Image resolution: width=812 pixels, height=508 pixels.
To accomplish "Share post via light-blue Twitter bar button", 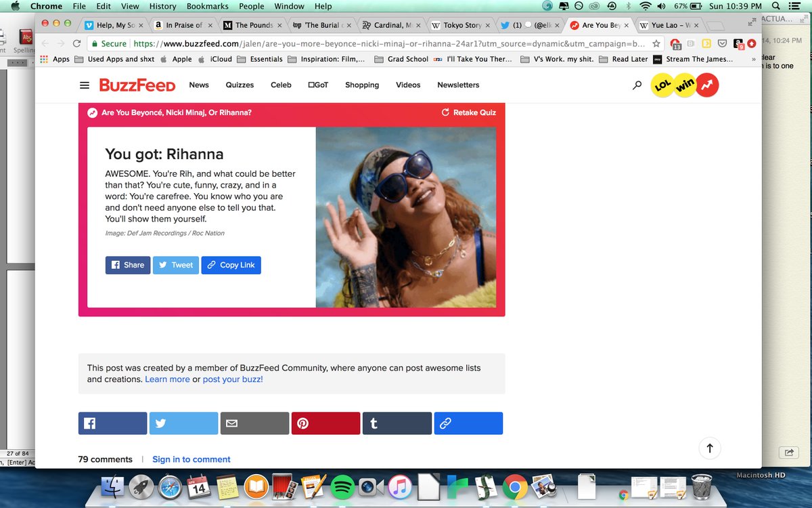I will [x=183, y=423].
